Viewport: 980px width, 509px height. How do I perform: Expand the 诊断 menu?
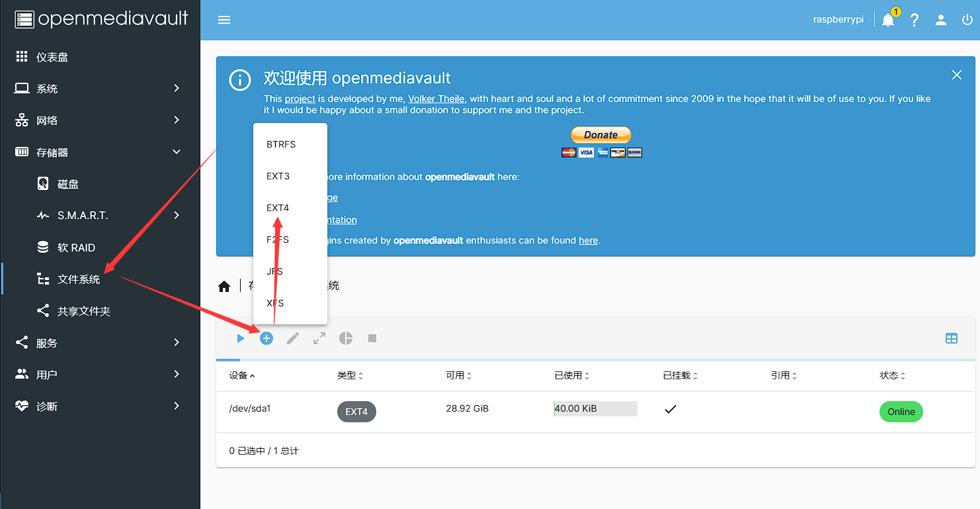click(x=100, y=406)
